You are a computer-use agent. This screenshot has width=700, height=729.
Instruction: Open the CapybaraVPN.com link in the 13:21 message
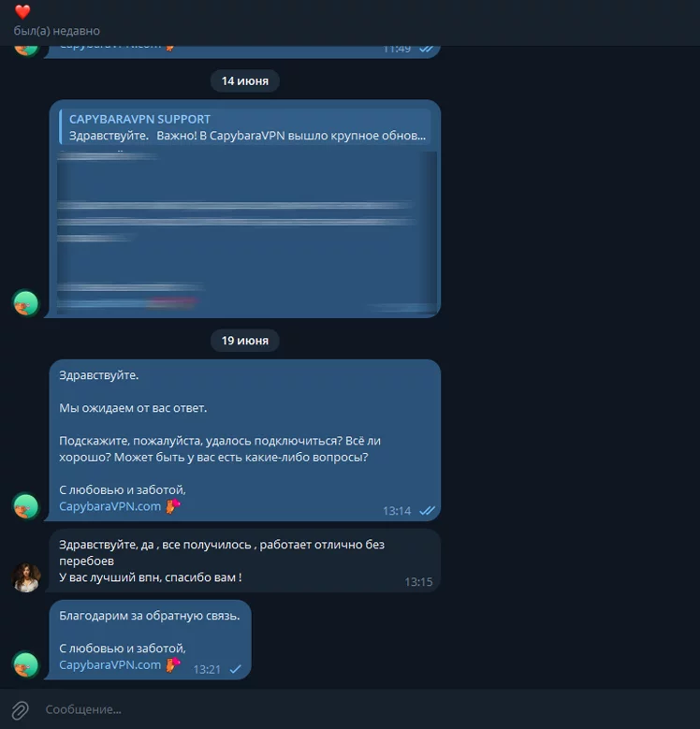pyautogui.click(x=109, y=664)
